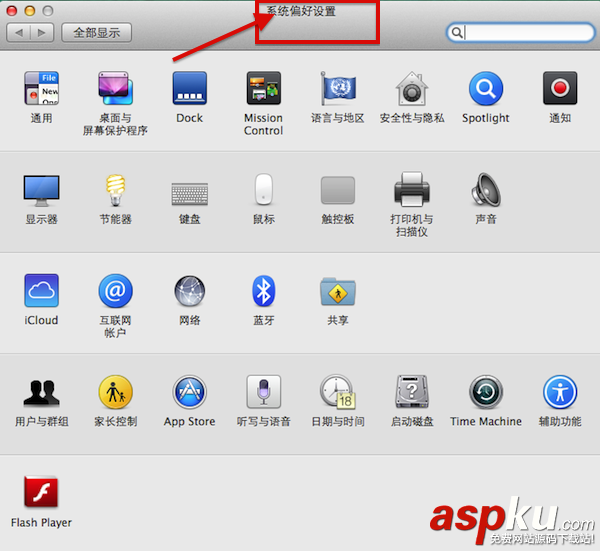Open 鼠标 mouse preferences
Image resolution: width=600 pixels, height=551 pixels.
(264, 189)
